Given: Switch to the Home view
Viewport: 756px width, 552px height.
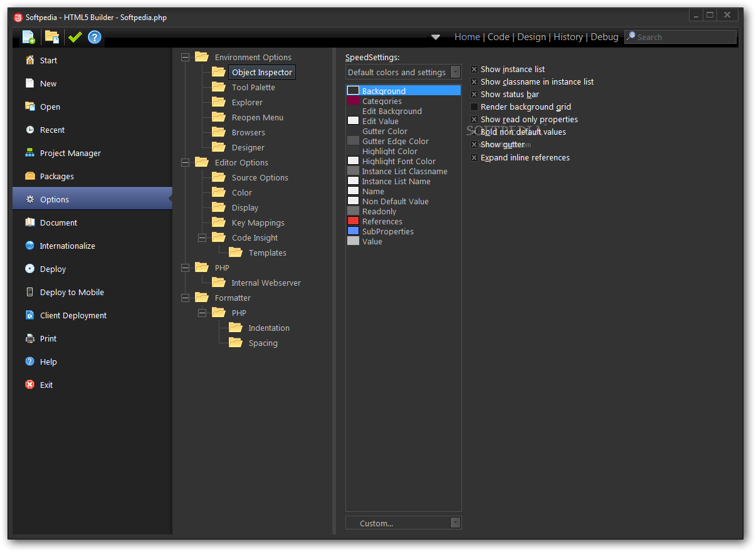Looking at the screenshot, I should click(x=467, y=37).
